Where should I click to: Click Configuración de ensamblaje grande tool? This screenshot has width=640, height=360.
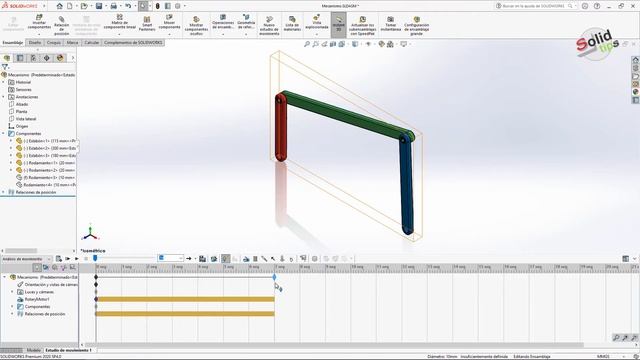point(416,26)
